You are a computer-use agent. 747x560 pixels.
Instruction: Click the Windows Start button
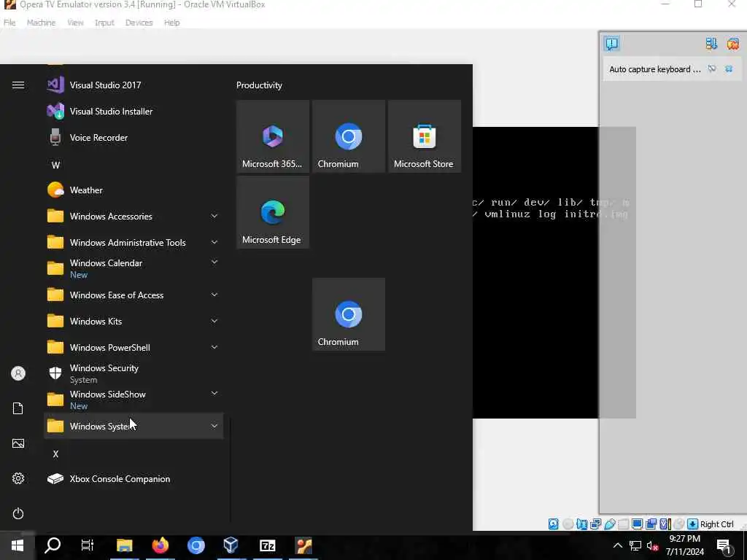[18, 545]
